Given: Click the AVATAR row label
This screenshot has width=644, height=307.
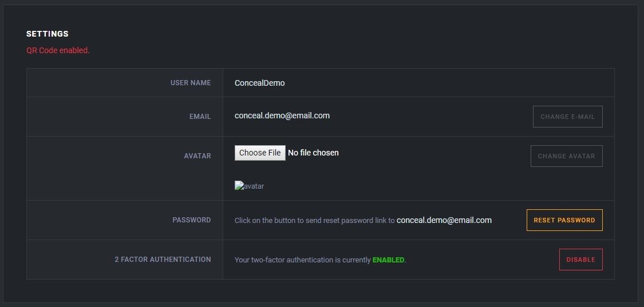Looking at the screenshot, I should coord(197,156).
